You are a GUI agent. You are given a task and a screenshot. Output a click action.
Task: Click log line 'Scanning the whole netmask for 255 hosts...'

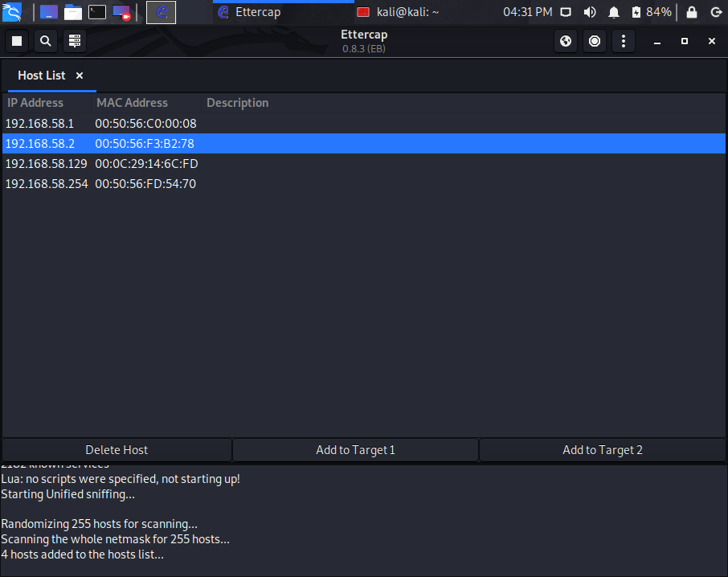click(115, 539)
